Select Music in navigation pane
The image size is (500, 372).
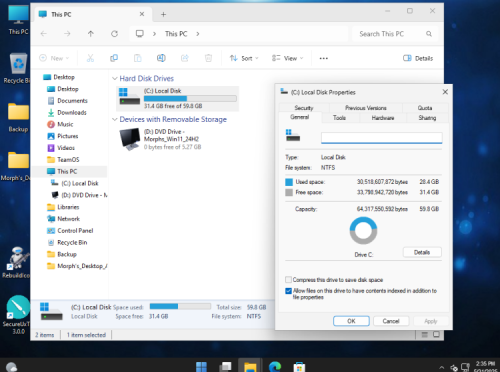[65, 124]
